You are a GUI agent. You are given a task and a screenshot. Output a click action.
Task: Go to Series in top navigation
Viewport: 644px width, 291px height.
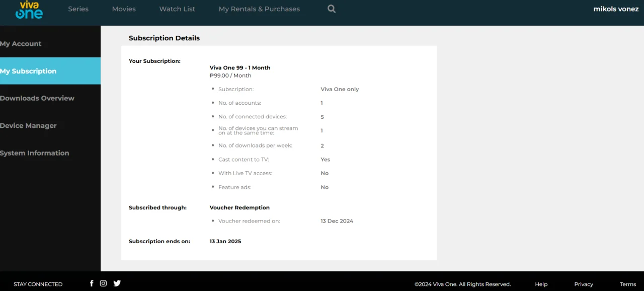pos(78,9)
